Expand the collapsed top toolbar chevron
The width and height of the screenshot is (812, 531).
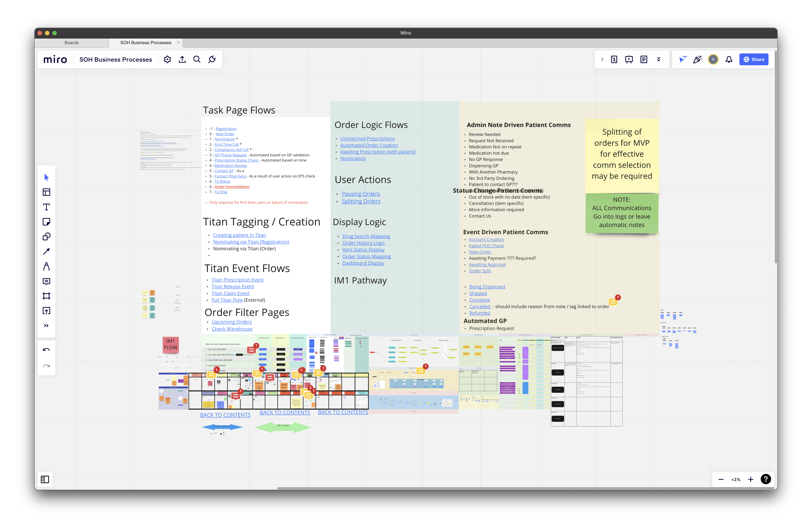(x=602, y=59)
